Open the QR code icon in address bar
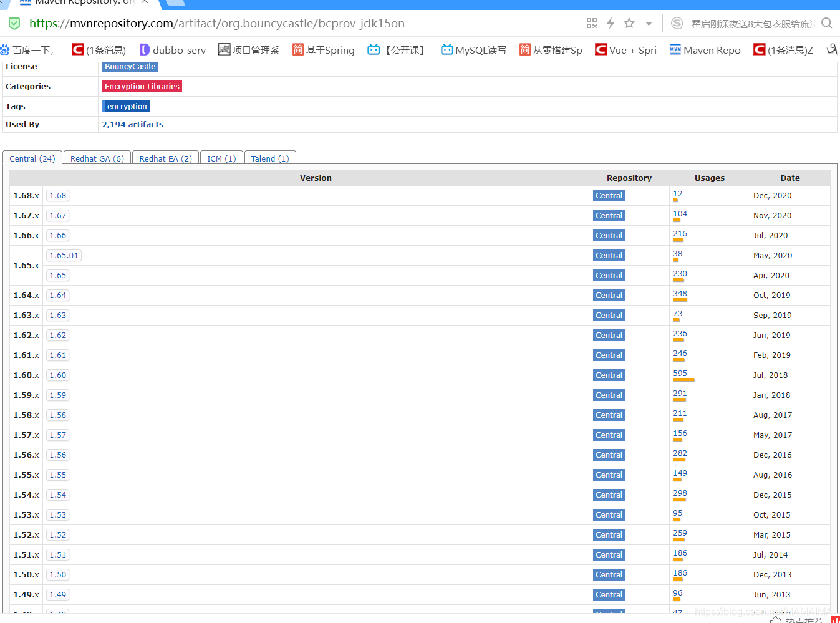This screenshot has width=840, height=623. 592,23
